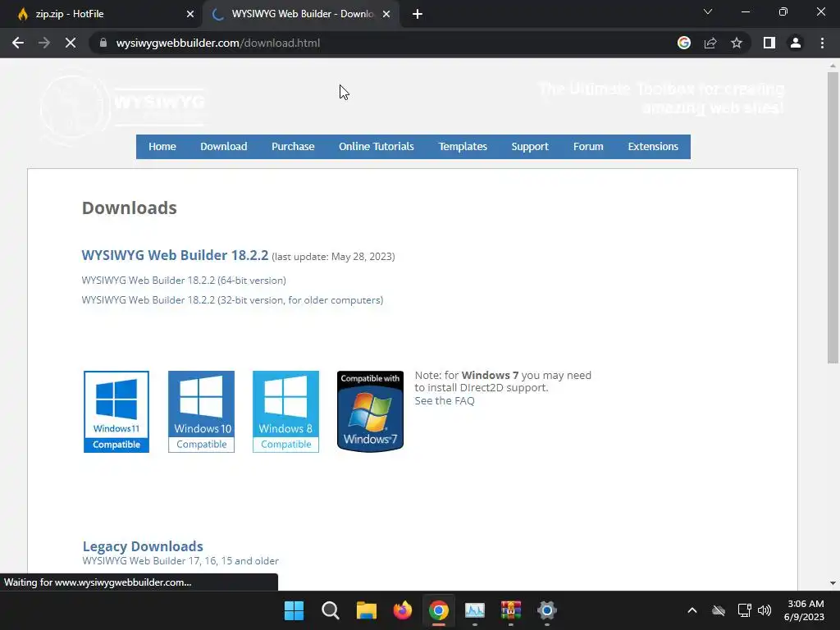Click the WYSIWYG site logo
Screen dimensions: 840x630
click(x=123, y=107)
